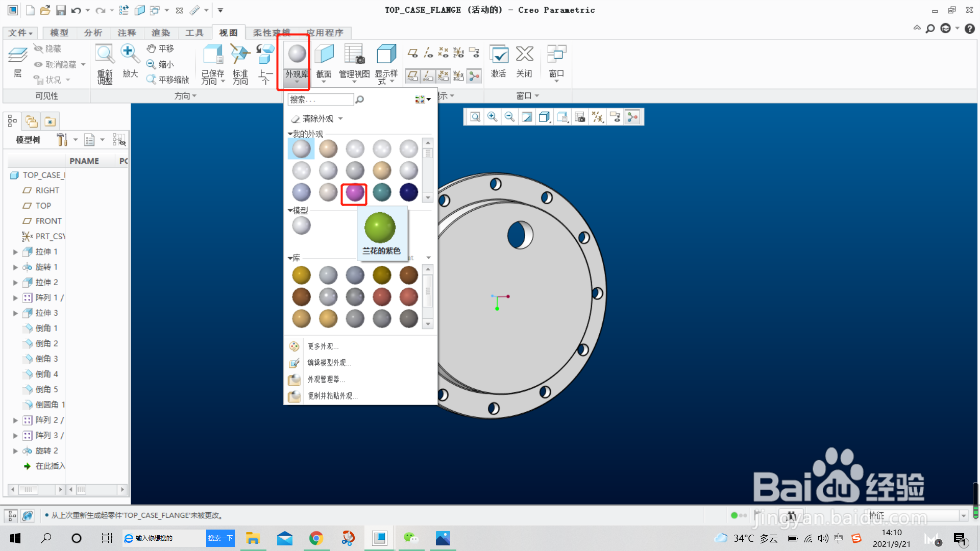Click the 缩小 zoom out ribbon tool
Screen dimensions: 980x551
pos(160,64)
